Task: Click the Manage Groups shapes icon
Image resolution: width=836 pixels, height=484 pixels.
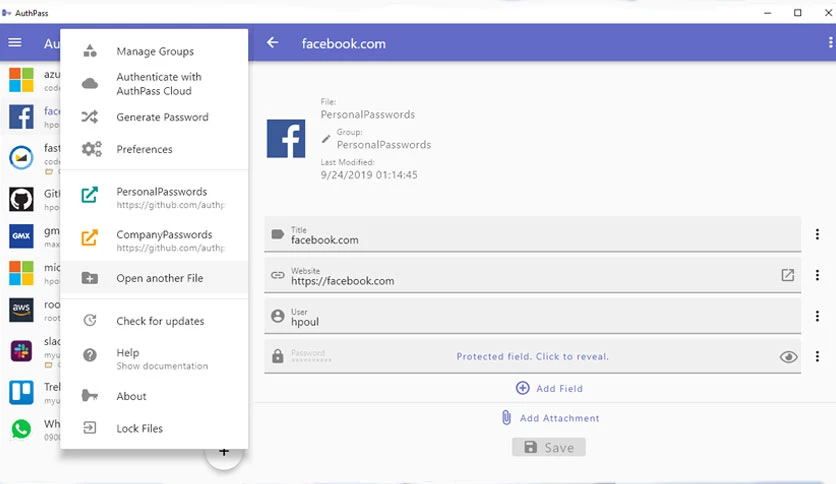Action: pos(90,51)
